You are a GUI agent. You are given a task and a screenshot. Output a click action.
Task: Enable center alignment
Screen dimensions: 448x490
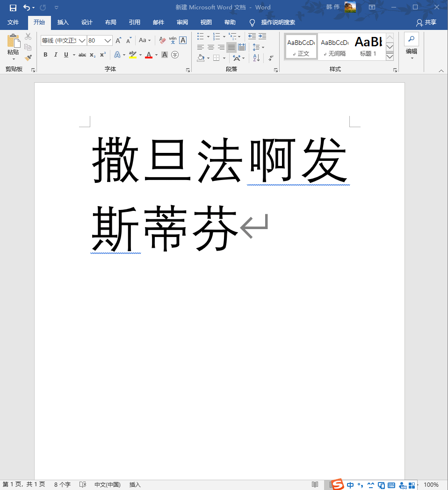pos(211,47)
